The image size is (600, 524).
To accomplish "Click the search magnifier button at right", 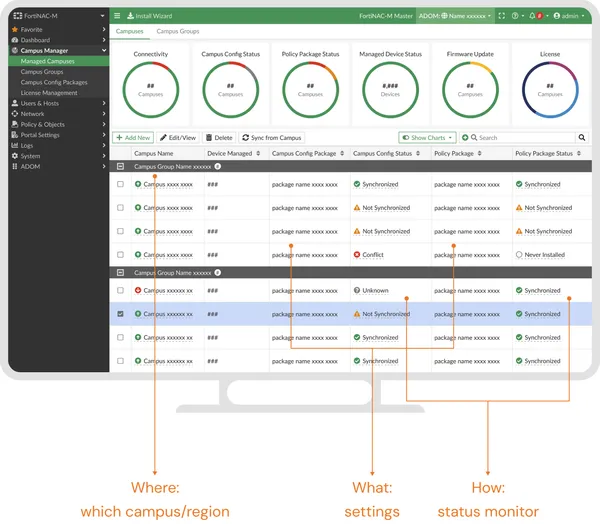I will 582,137.
